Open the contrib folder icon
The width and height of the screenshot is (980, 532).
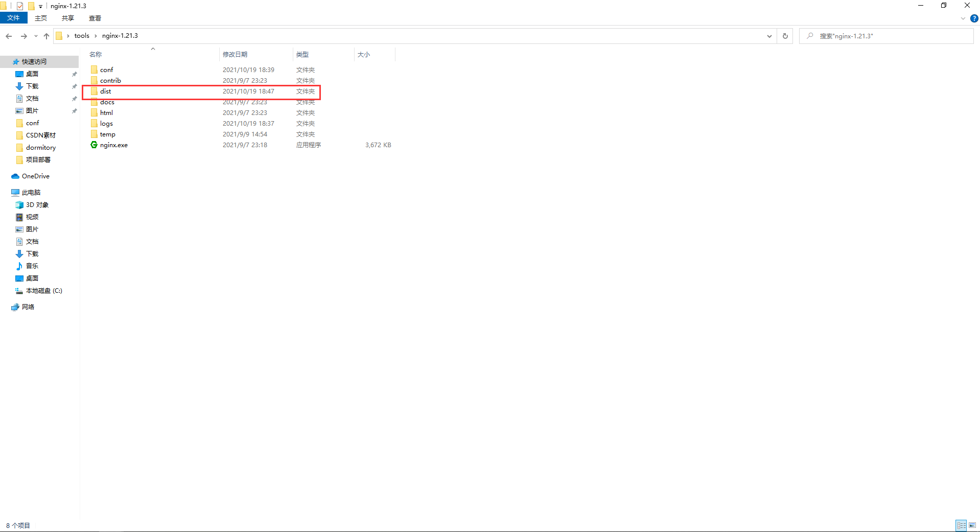(94, 80)
